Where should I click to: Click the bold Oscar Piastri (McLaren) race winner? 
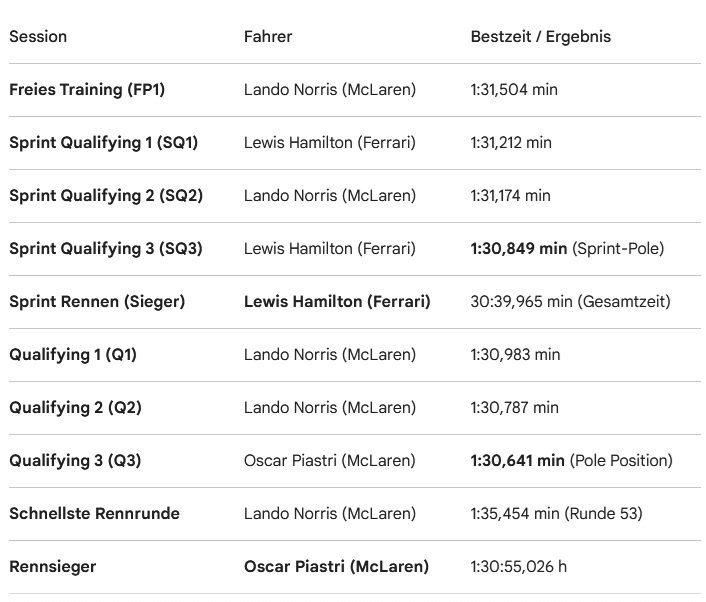pos(336,567)
